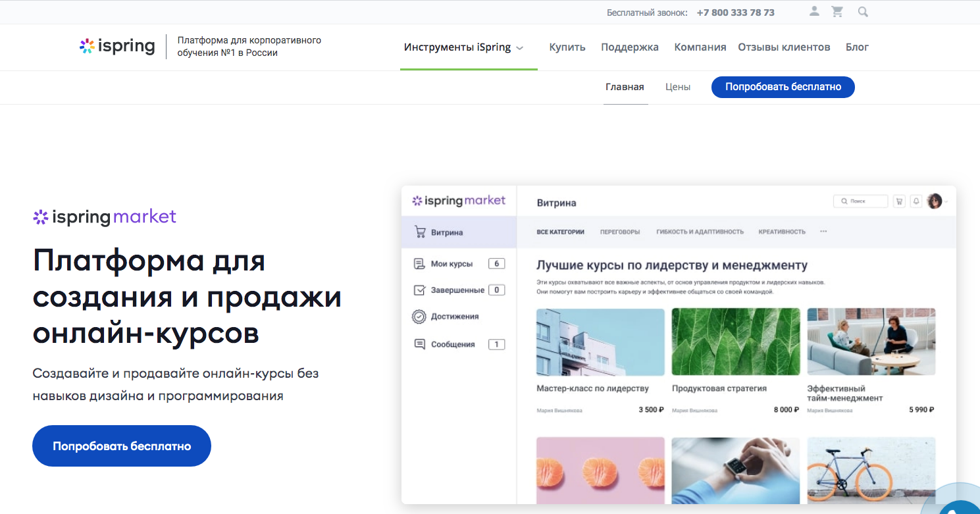
Task: Click the 3 500 ₽ price
Action: click(x=652, y=409)
